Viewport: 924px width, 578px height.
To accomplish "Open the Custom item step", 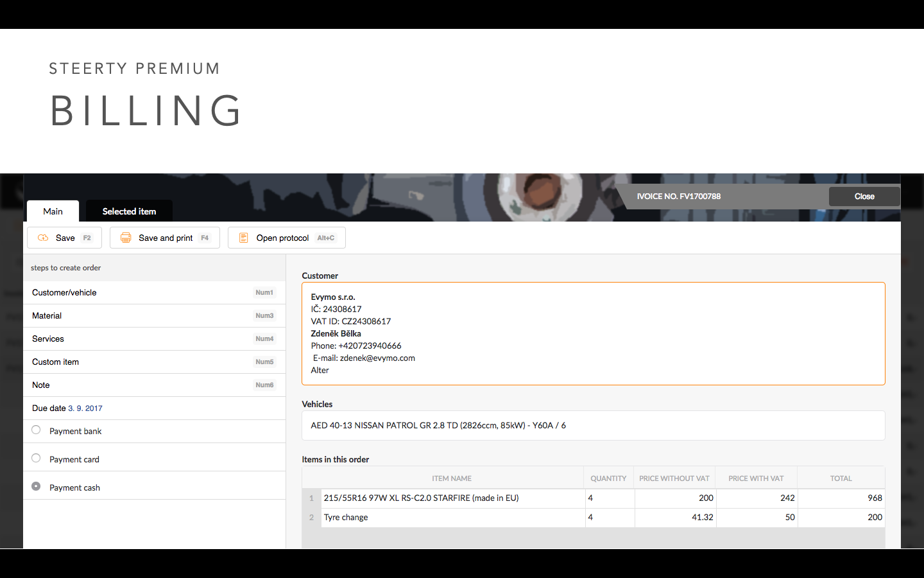I will tap(154, 362).
